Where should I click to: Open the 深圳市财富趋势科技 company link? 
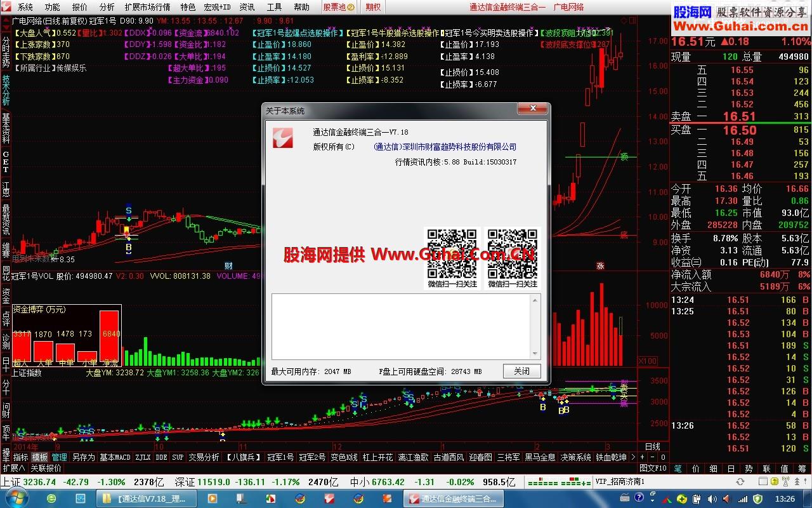pos(445,147)
